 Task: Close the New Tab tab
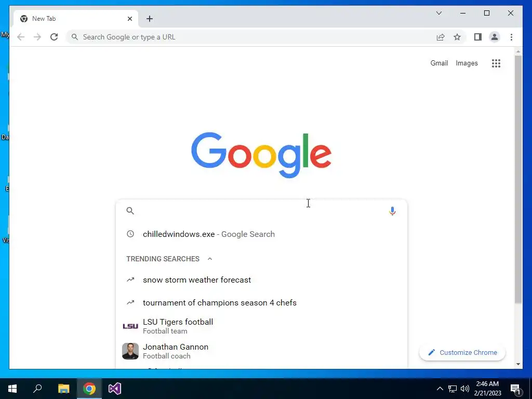[129, 19]
